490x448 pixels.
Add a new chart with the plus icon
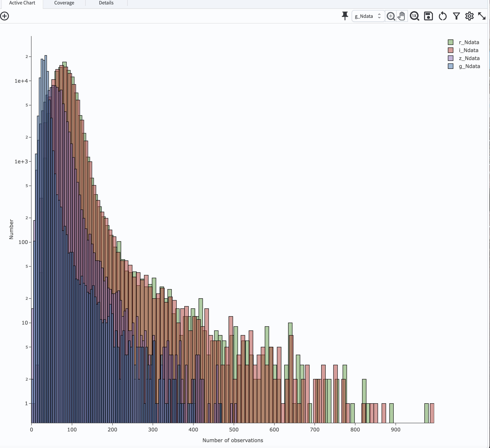coord(5,16)
